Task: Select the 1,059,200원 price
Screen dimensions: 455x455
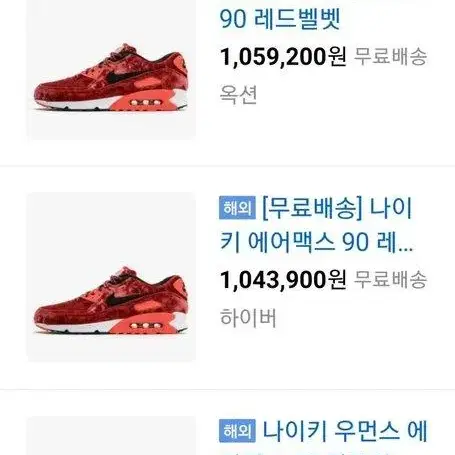Action: click(283, 56)
